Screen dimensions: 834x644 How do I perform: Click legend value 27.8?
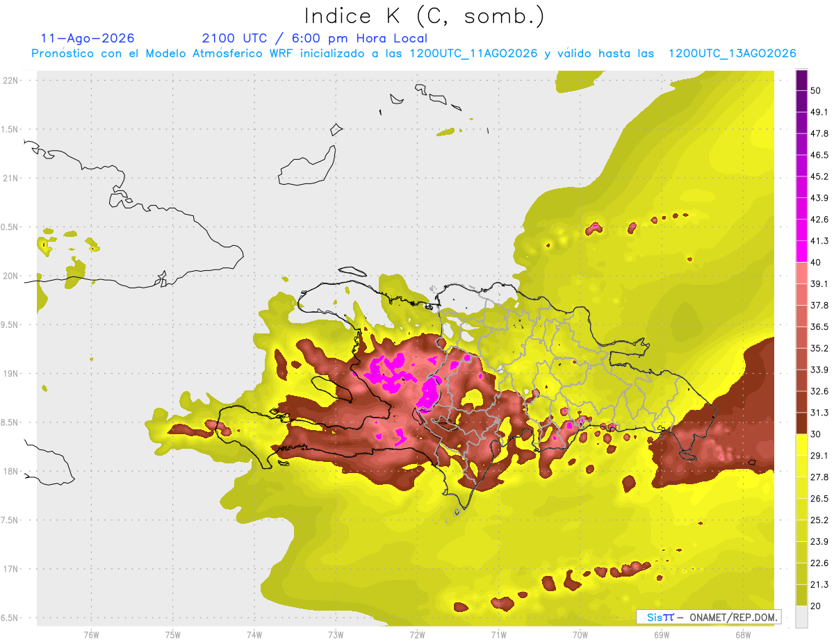(819, 477)
